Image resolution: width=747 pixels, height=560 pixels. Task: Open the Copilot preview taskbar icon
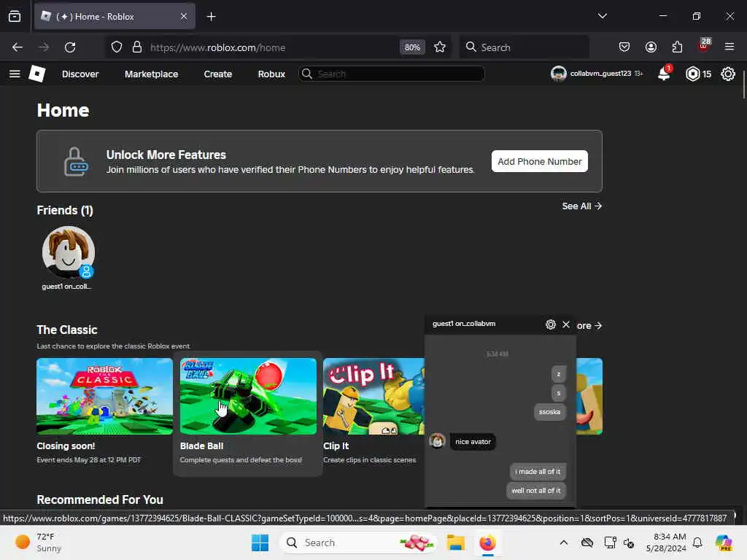[x=724, y=542]
